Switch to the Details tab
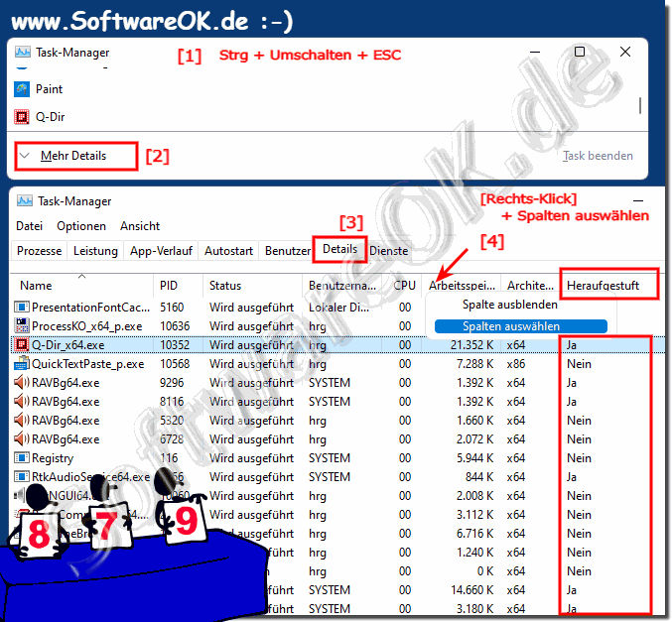The width and height of the screenshot is (672, 622). click(339, 249)
